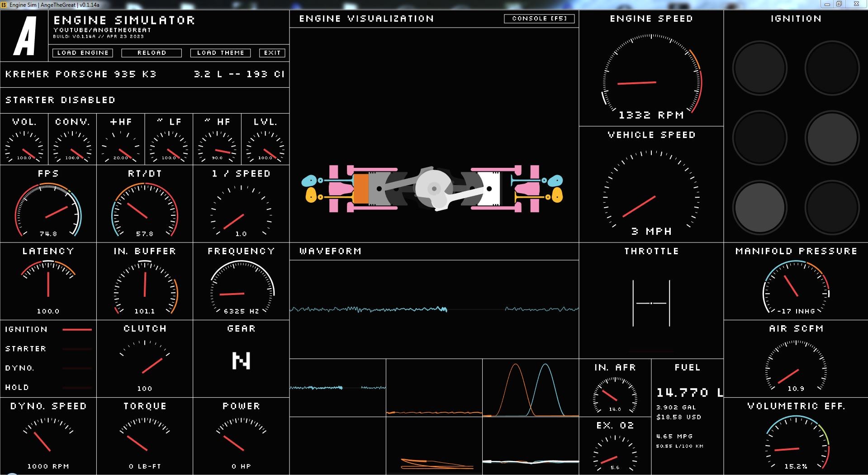Open the Console F5 panel

(x=539, y=19)
